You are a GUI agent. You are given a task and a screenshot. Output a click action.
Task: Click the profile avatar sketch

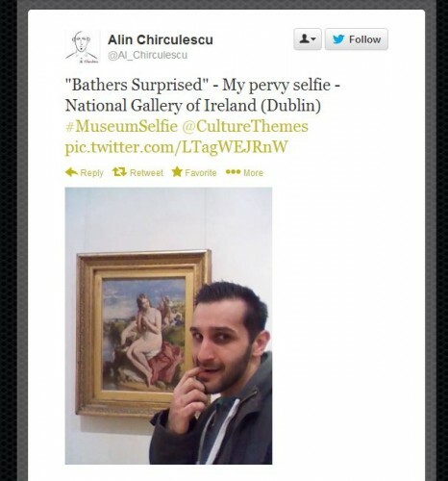point(83,47)
